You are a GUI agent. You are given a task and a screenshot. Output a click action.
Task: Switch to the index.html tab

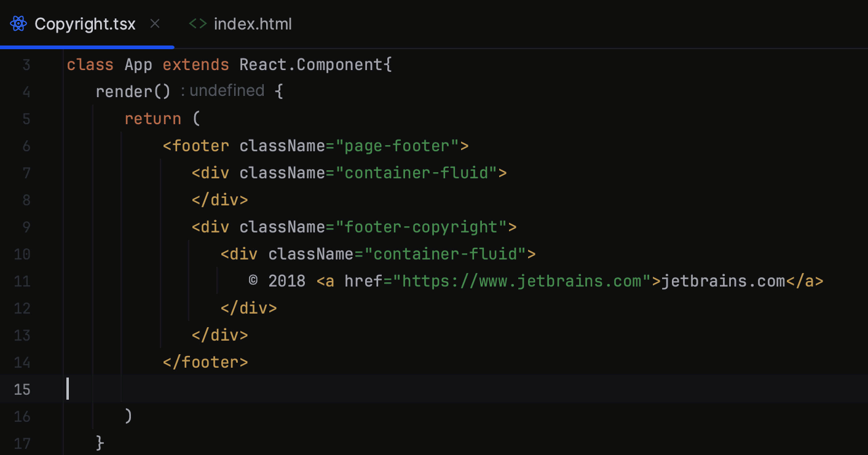[x=253, y=23]
